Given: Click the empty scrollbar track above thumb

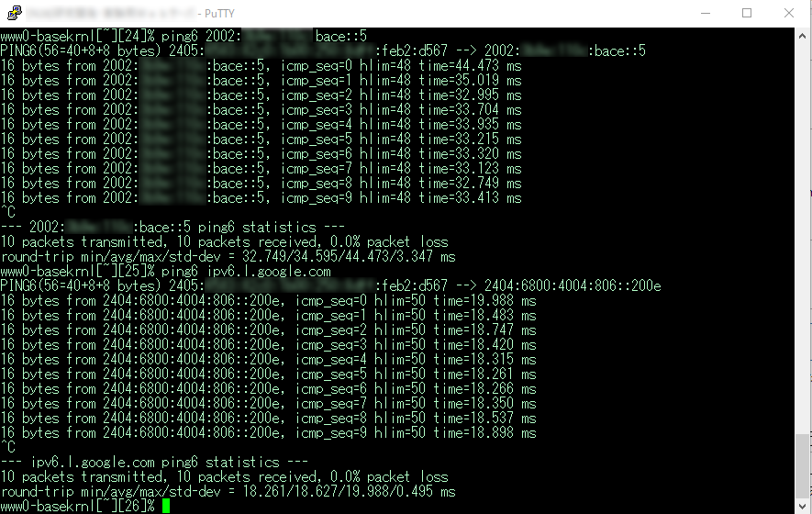Looking at the screenshot, I should (x=803, y=239).
